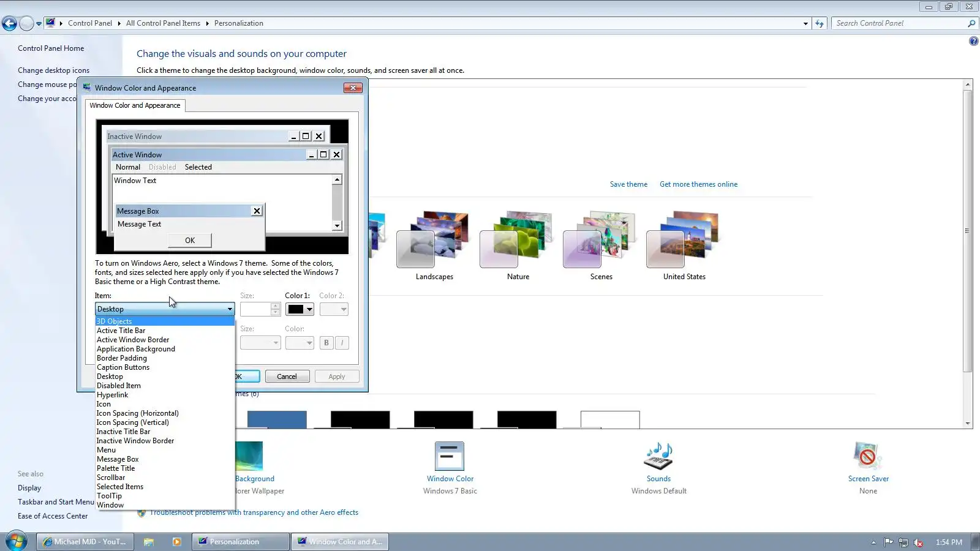Select Application Background in the list

(x=165, y=349)
